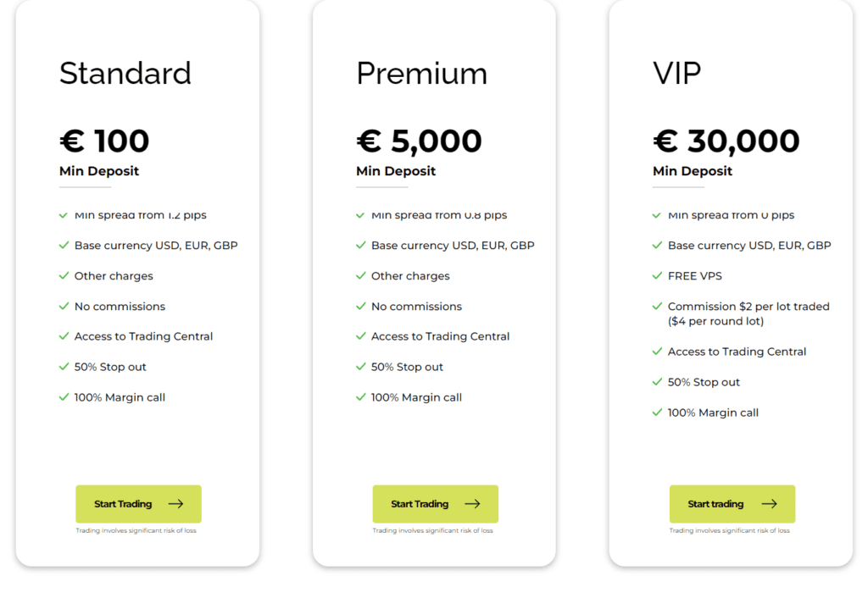The width and height of the screenshot is (868, 609).
Task: Click the € 30,000 Min Deposit amount
Action: (x=726, y=141)
